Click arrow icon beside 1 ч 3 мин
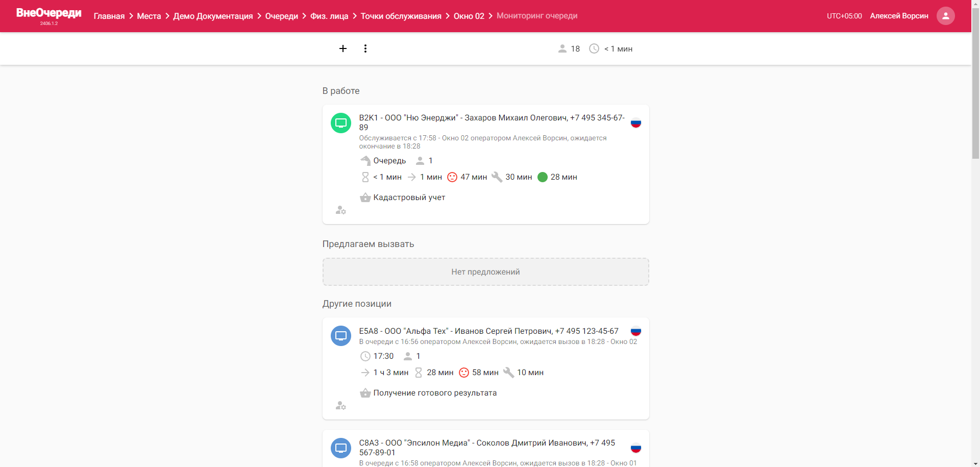This screenshot has width=980, height=467. click(365, 373)
